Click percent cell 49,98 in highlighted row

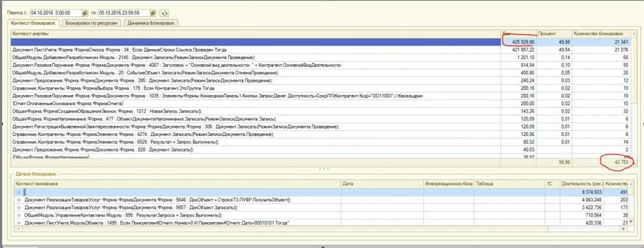pyautogui.click(x=554, y=42)
